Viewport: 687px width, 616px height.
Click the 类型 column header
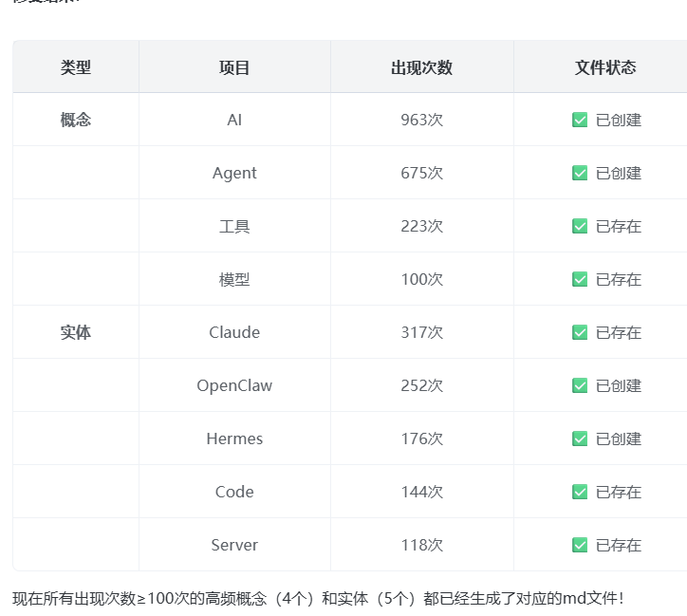pos(76,67)
